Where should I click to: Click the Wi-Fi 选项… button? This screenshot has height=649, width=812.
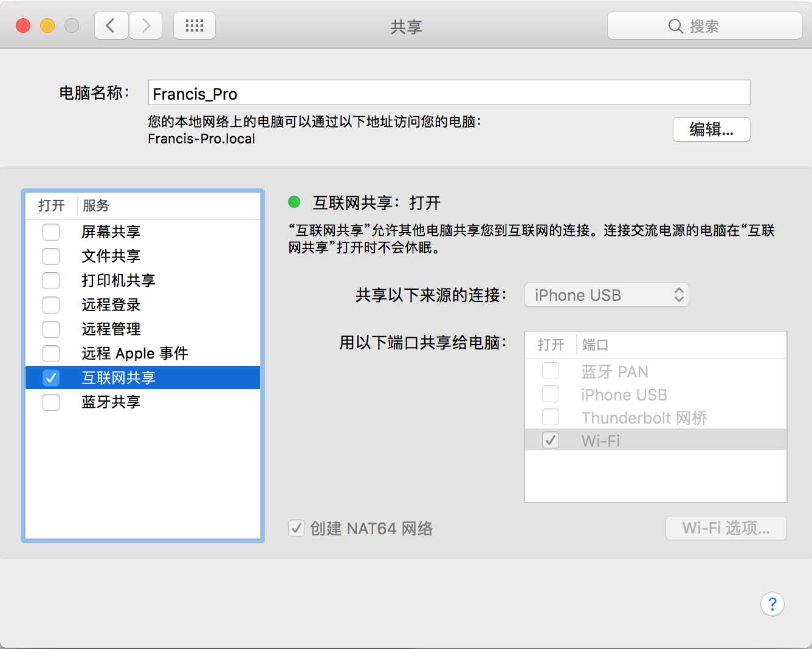pos(726,528)
